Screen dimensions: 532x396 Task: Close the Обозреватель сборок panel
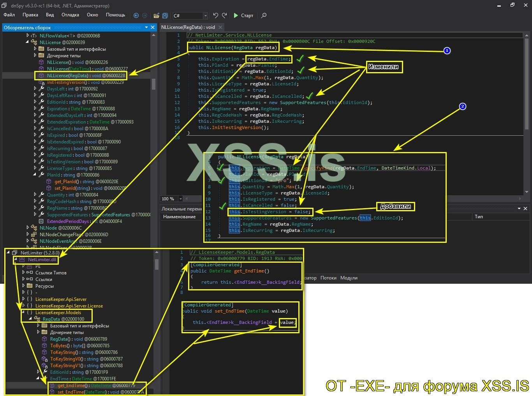coord(153,27)
